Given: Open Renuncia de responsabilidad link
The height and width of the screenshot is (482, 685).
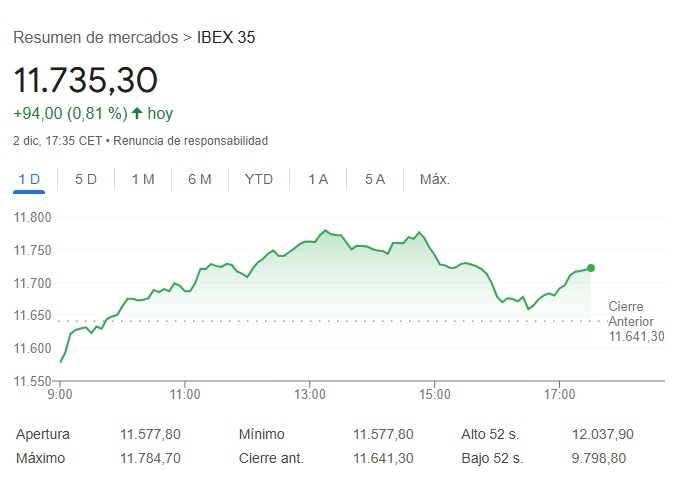Looking at the screenshot, I should pyautogui.click(x=190, y=141).
